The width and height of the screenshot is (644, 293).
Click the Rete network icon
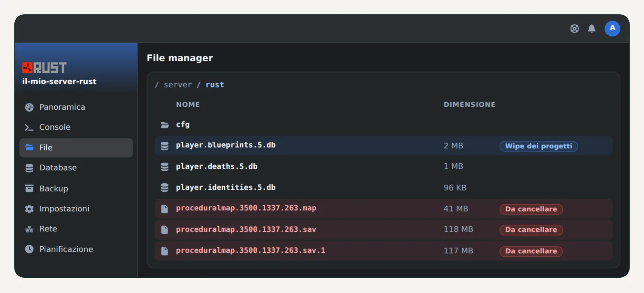click(x=30, y=229)
